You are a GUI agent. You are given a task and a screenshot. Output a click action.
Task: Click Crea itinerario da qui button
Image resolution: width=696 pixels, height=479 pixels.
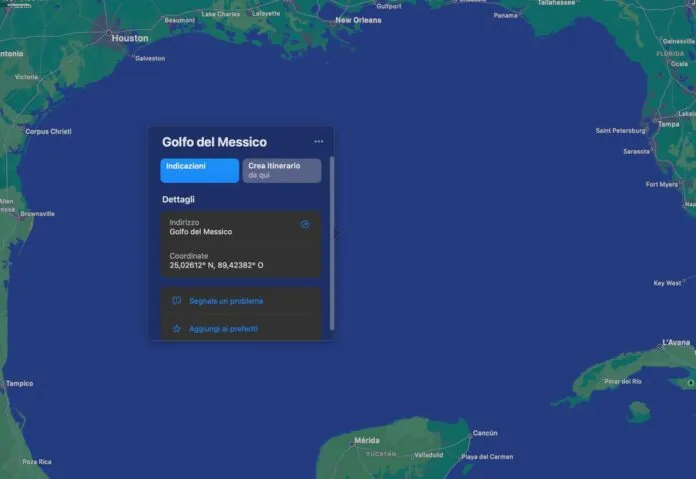pyautogui.click(x=282, y=170)
